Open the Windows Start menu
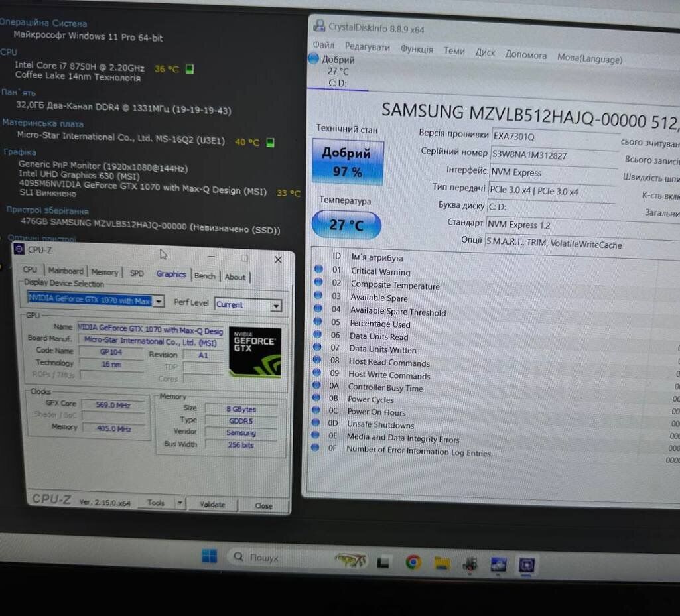 coord(210,556)
